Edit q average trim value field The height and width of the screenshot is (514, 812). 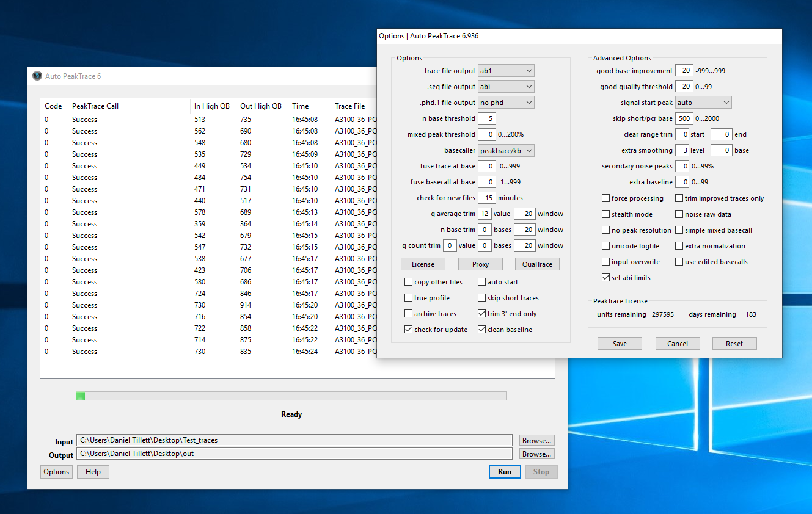(484, 214)
